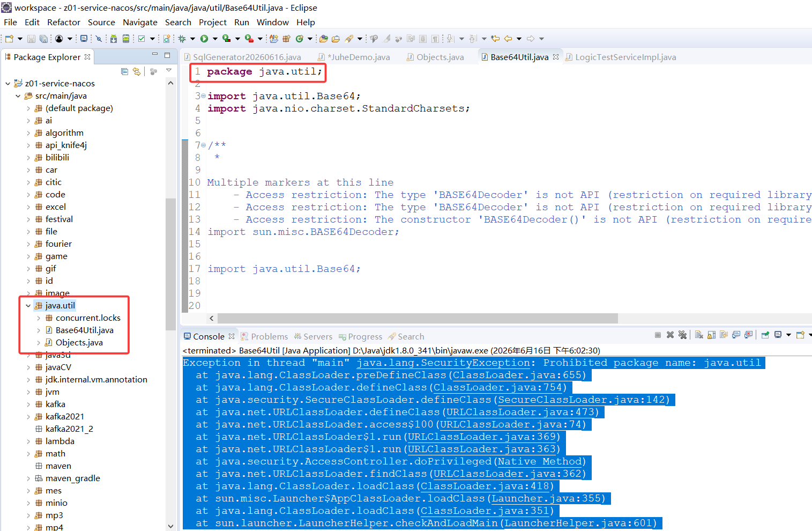Collapse the src/main/java source folder
812x531 pixels.
18,96
